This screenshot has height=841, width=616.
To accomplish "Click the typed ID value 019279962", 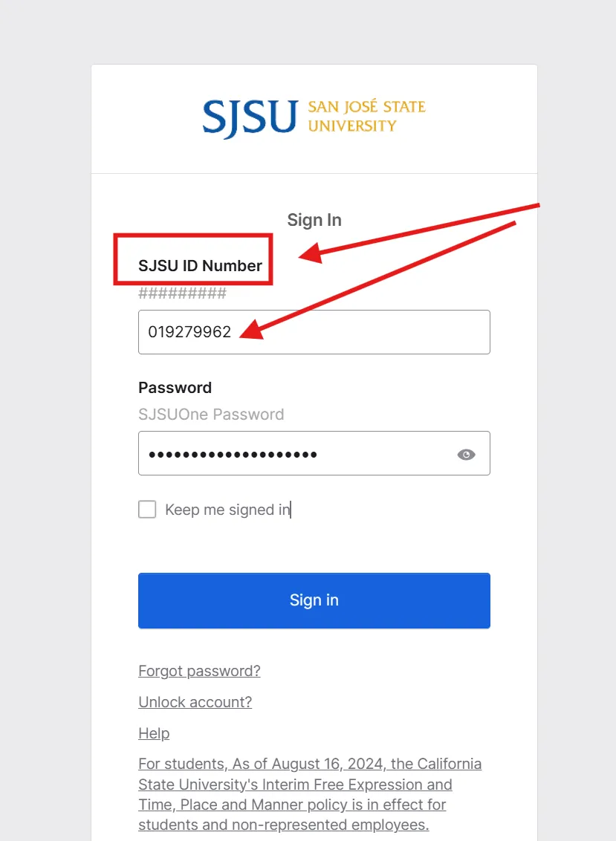I will [189, 332].
